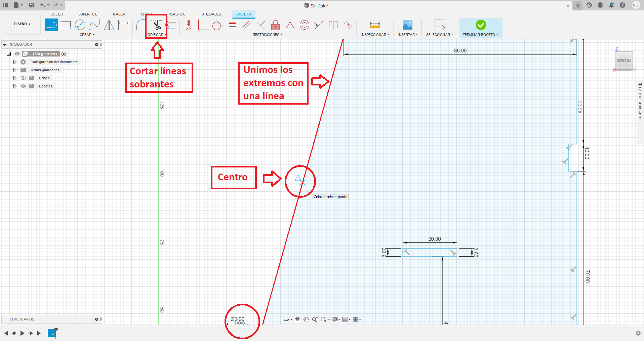
Task: Open the TERMINAR BOCETO dropdown
Action: [480, 35]
